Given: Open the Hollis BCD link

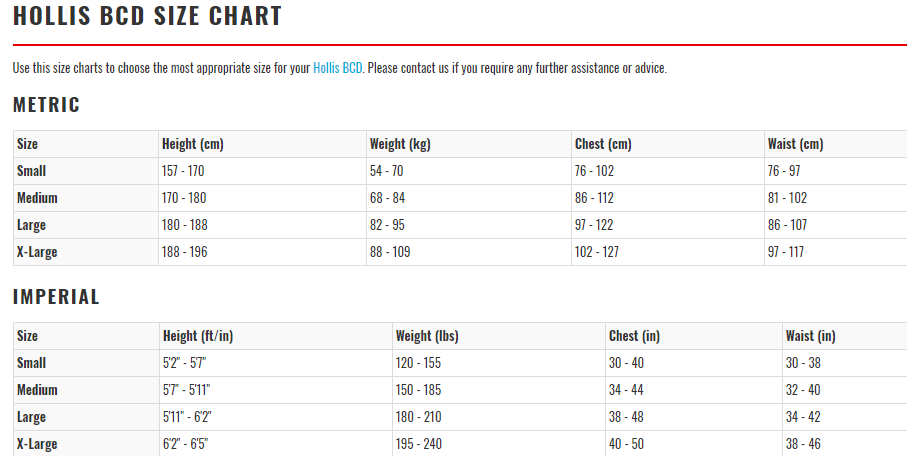Looking at the screenshot, I should pyautogui.click(x=337, y=68).
